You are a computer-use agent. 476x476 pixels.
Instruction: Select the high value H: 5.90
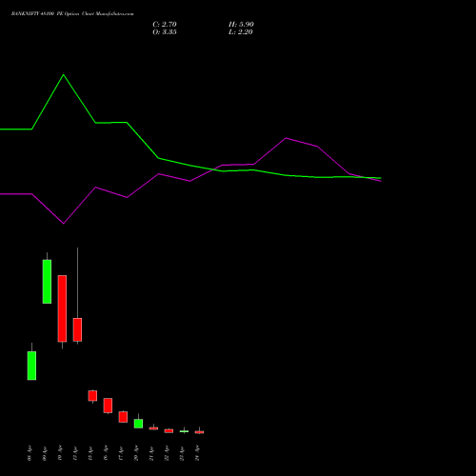pos(241,24)
